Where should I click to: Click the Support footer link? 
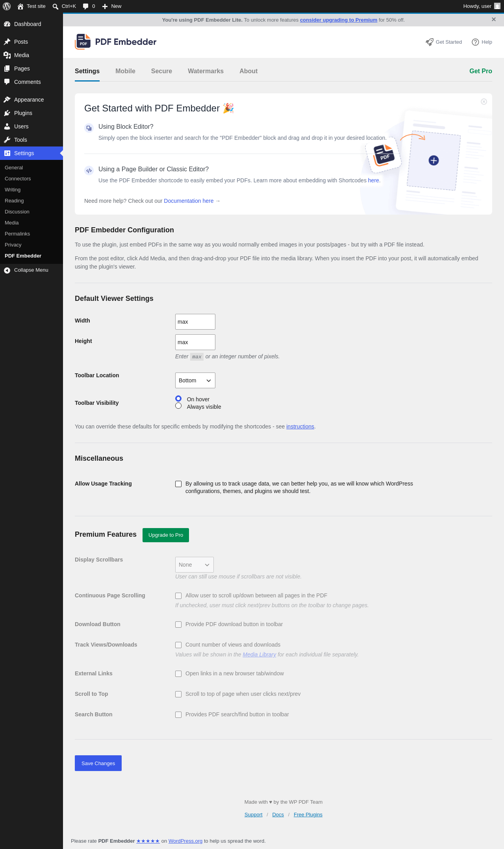254,815
